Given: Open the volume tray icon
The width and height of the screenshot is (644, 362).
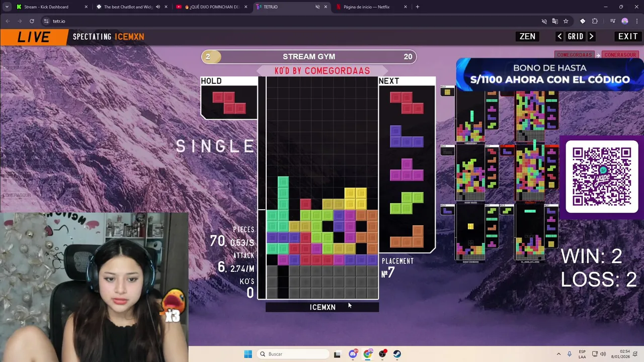Looking at the screenshot, I should tap(603, 354).
